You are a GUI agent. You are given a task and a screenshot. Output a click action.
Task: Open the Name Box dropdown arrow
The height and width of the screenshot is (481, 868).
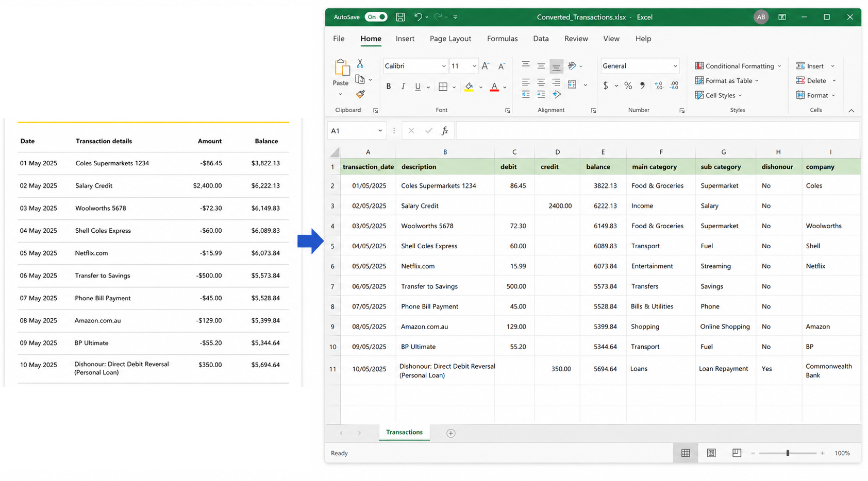click(380, 131)
